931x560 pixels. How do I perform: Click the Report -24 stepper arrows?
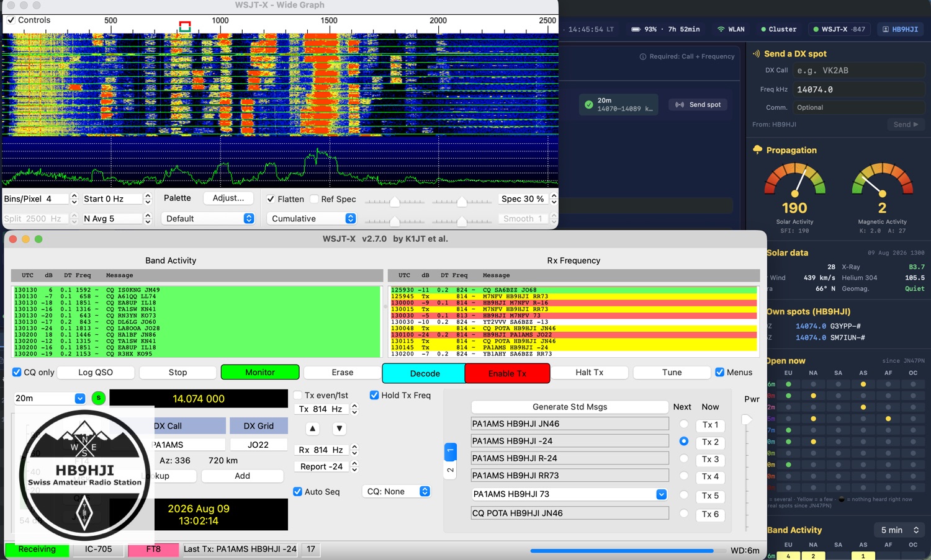pos(354,466)
